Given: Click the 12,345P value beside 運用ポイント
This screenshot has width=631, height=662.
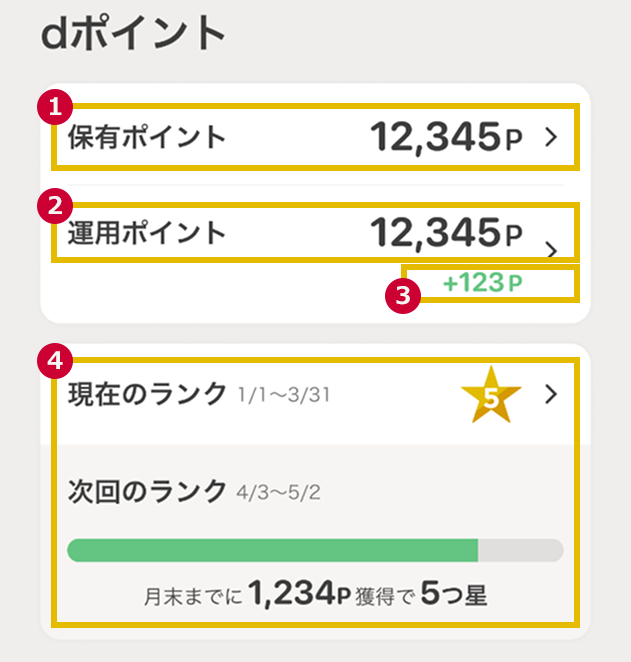Looking at the screenshot, I should point(446,234).
